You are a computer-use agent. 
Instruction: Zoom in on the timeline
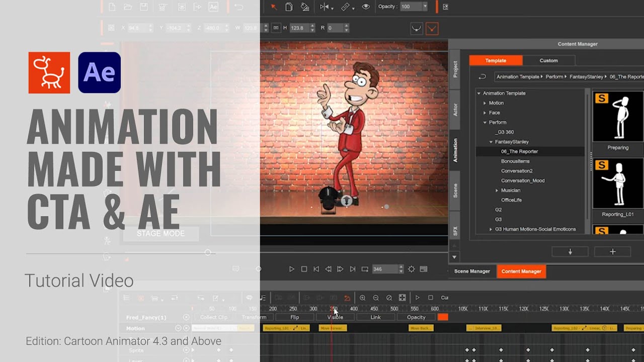click(x=362, y=298)
